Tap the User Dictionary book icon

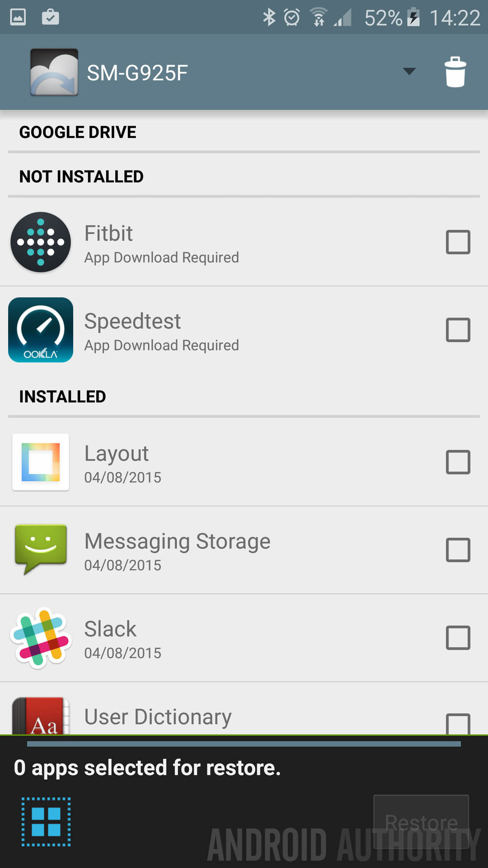pos(41,717)
